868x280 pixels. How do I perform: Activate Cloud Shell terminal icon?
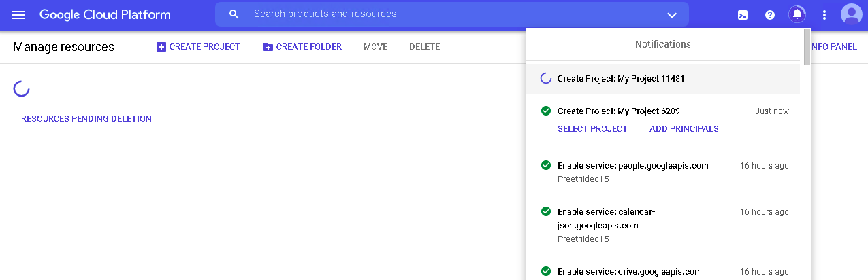click(743, 14)
